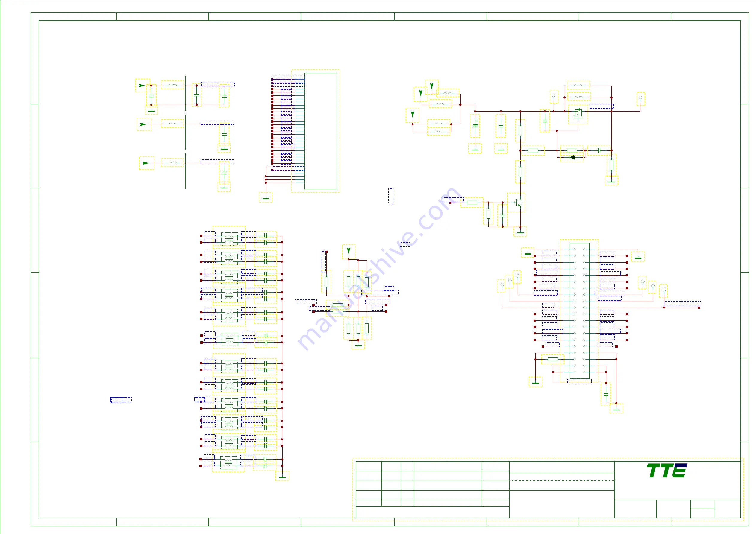This screenshot has width=756, height=534.
Task: Select the topmost power input arrow at left
Action: click(142, 86)
